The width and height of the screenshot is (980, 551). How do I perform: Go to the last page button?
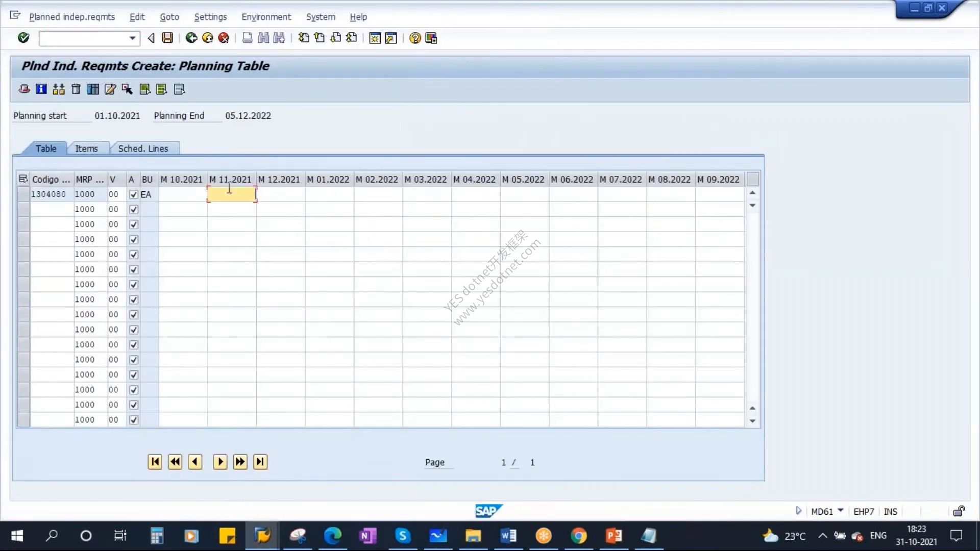[x=260, y=462]
